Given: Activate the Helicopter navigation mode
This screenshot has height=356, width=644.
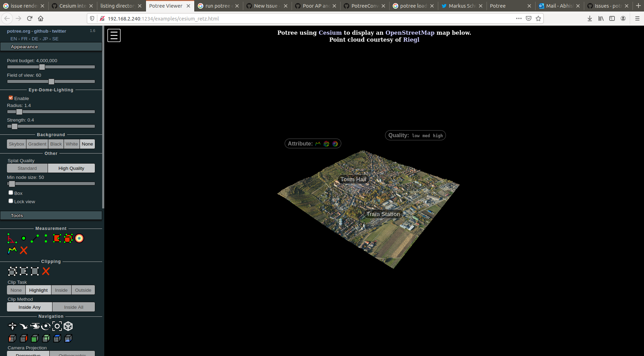Looking at the screenshot, I should 35,326.
